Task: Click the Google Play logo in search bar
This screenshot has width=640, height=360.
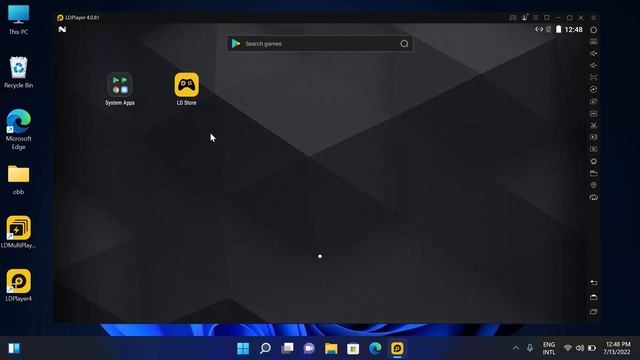Action: (x=236, y=43)
